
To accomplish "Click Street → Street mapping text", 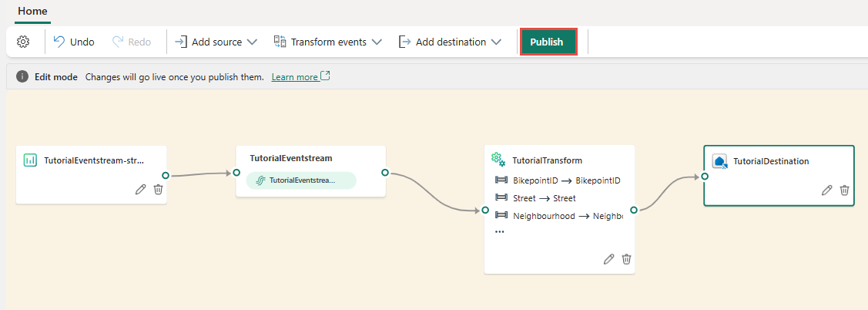I will (x=545, y=198).
